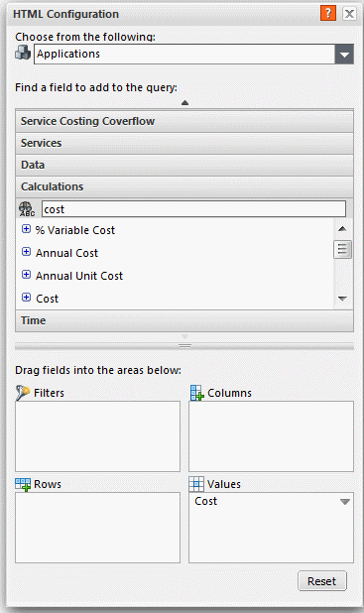Viewport: 364px width, 613px height.
Task: Click the horizontal splitter grip handle
Action: click(x=184, y=346)
